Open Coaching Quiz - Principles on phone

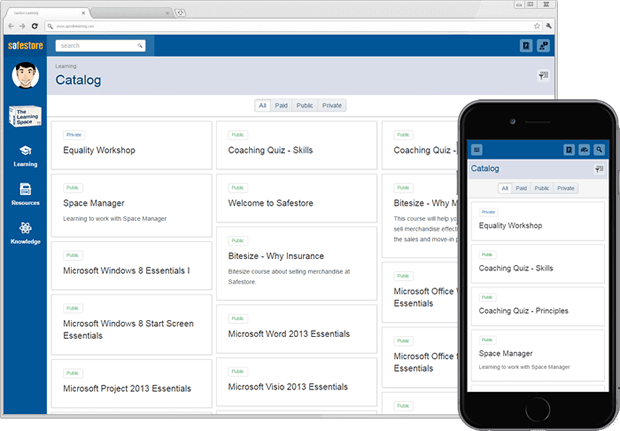[x=538, y=306]
